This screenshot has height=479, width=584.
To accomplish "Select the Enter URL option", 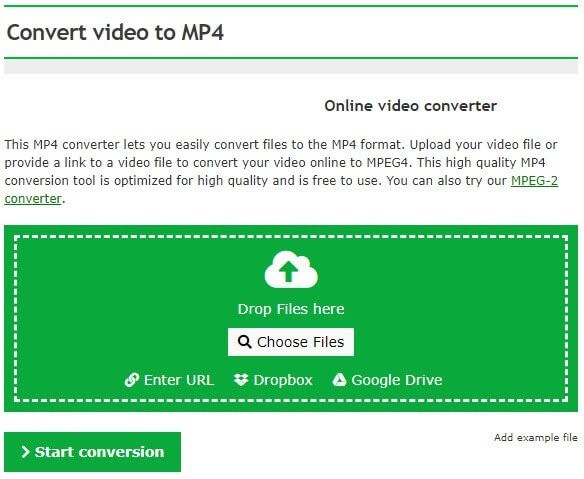I will [169, 380].
